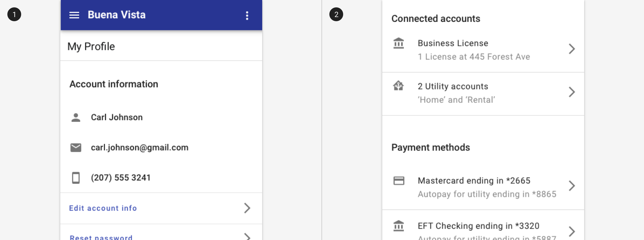Screen dimensions: 644x240
Task: Open Mastercard ending in *2665 chevron
Action: [x=572, y=186]
